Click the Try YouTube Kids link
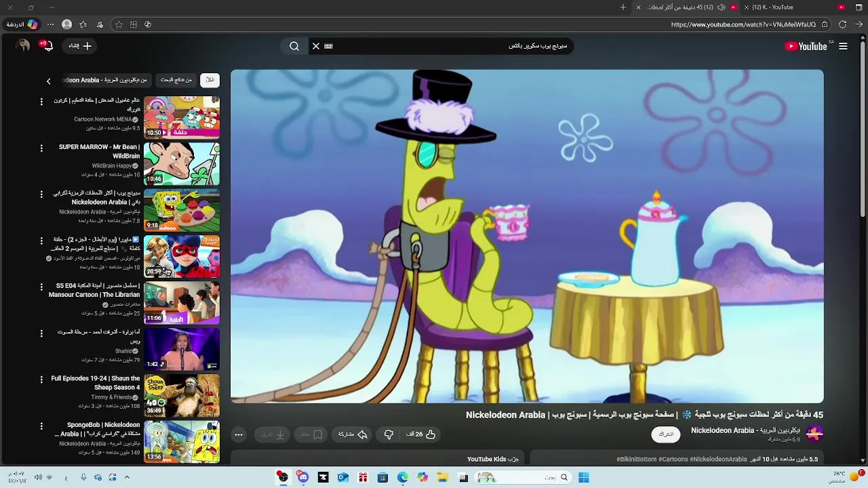Screen dimensions: 868x488 click(493, 459)
